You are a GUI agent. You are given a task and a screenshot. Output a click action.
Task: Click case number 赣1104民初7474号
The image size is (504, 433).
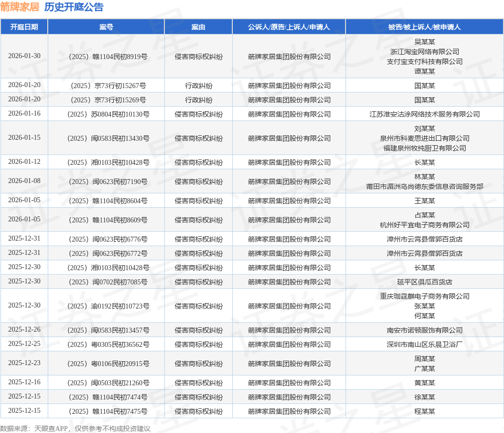click(108, 397)
